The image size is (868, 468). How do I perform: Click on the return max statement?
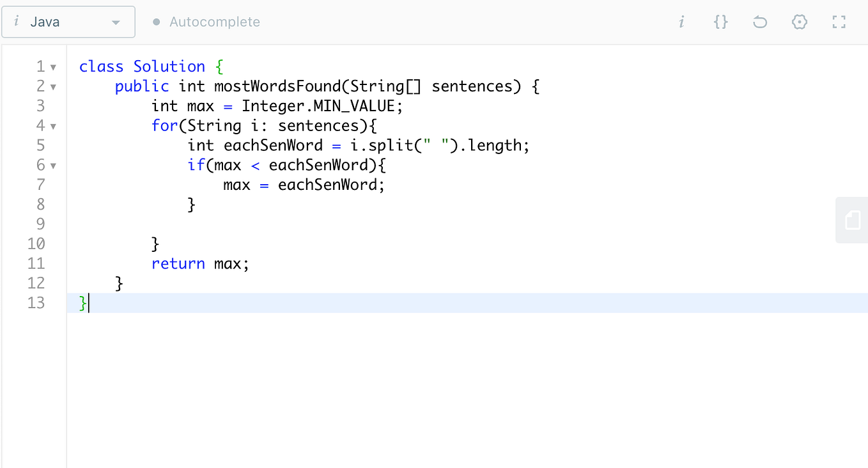coord(200,263)
